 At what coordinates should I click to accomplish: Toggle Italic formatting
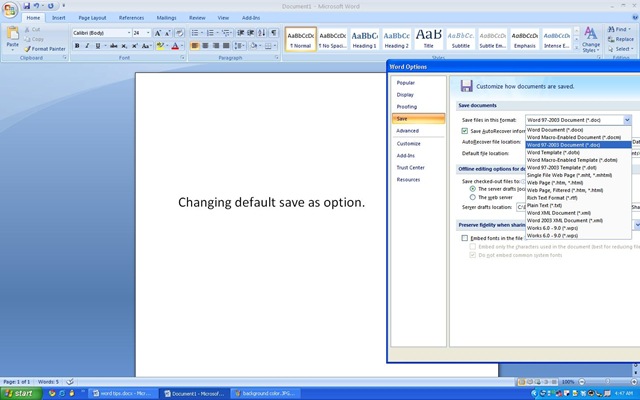click(87, 46)
